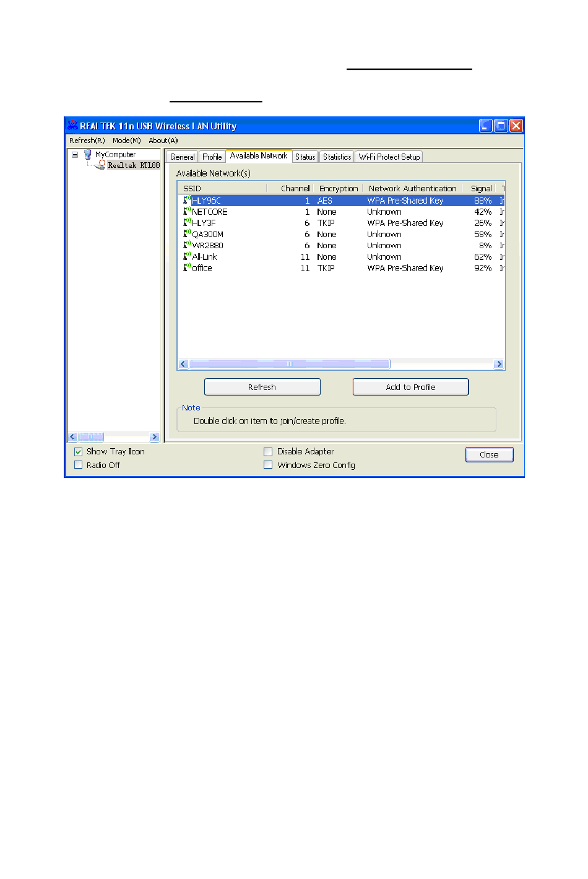This screenshot has height=879, width=588.
Task: Maximize the REALTEK utility window
Action: click(x=501, y=126)
